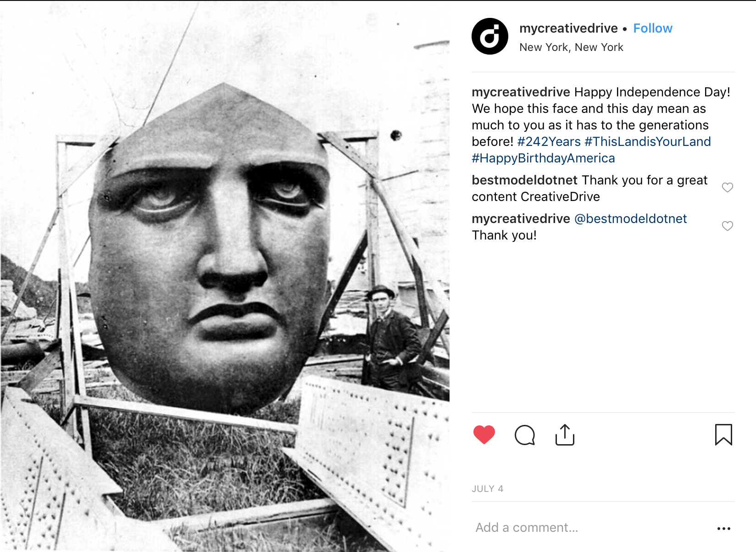Open the New York, New York location
The height and width of the screenshot is (552, 756).
[x=571, y=47]
